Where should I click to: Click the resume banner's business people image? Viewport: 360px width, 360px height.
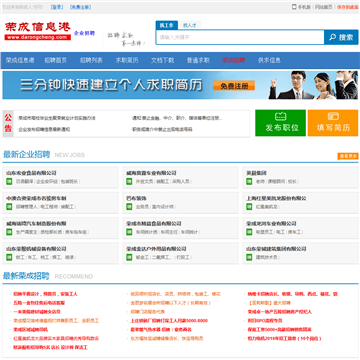click(313, 85)
